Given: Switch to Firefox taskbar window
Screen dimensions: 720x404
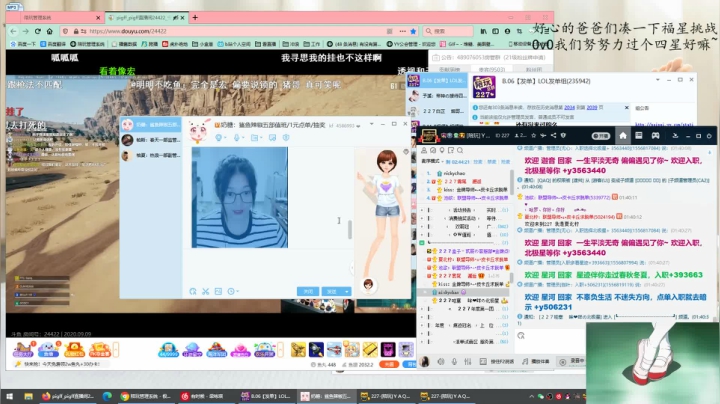Looking at the screenshot, I should click(68, 396).
